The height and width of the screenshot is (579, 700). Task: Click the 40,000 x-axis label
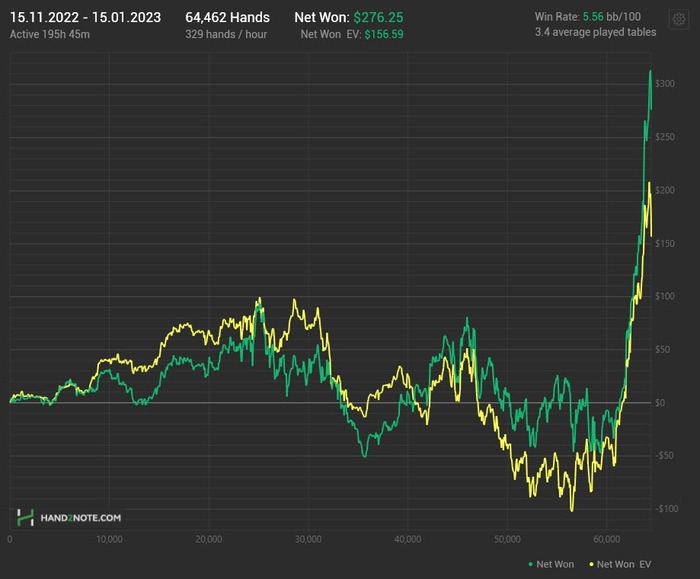pos(408,539)
